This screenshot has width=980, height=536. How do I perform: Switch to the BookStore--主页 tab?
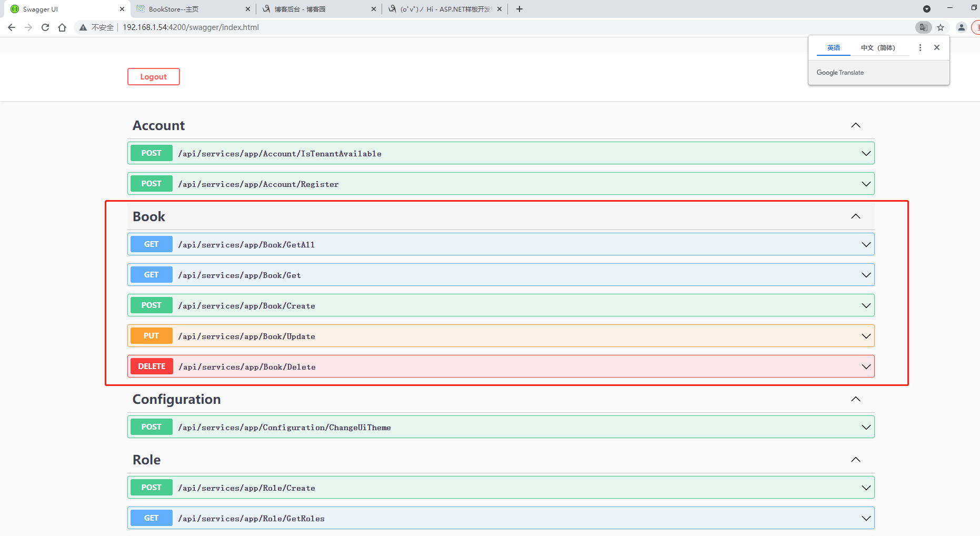[x=193, y=9]
